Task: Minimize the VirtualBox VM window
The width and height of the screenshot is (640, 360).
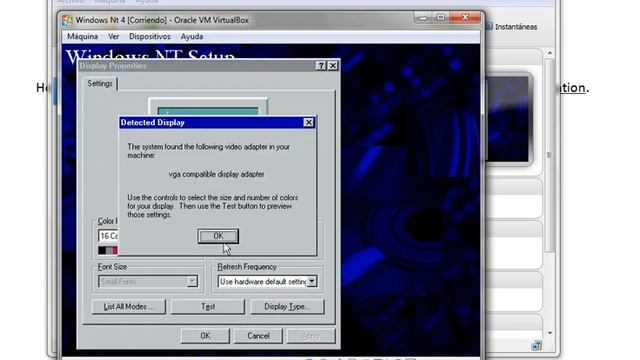Action: (423, 18)
